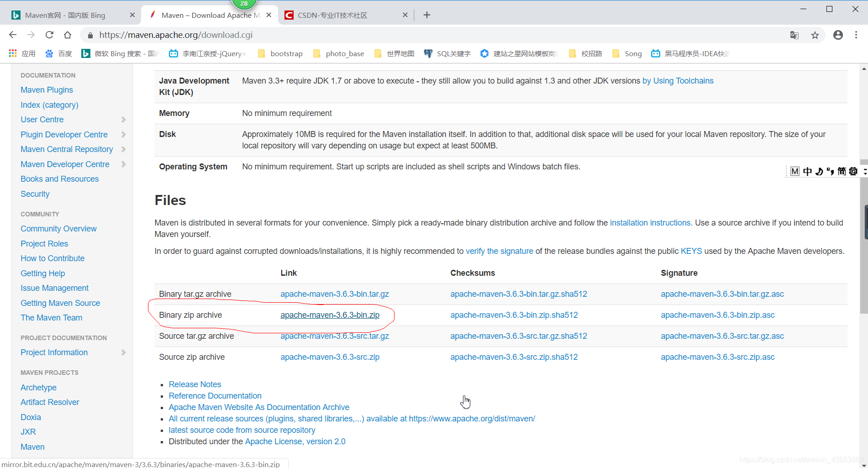Open the 李南江亲授-jQuery bookmark
The image size is (868, 468).
pyautogui.click(x=207, y=53)
